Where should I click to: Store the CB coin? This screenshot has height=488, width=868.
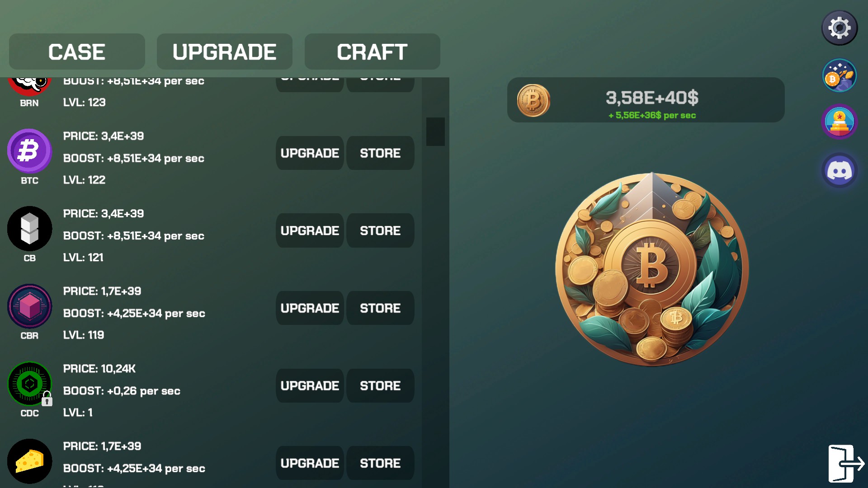coord(380,230)
